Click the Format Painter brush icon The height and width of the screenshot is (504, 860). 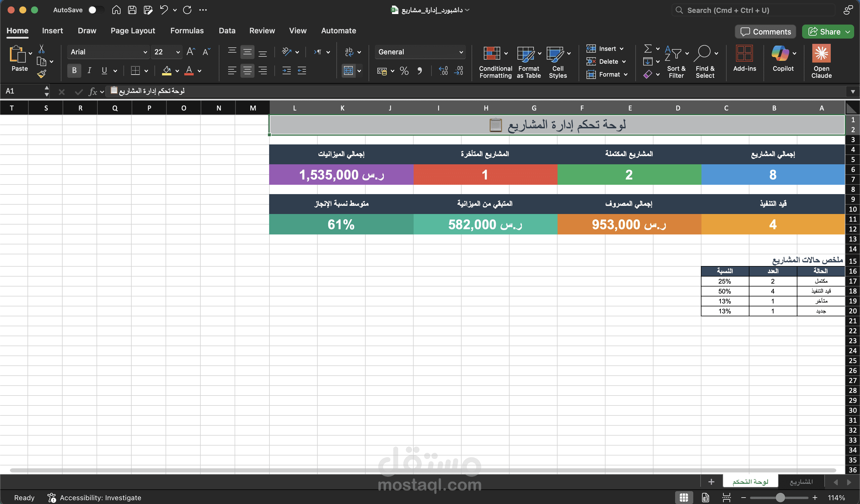point(42,74)
